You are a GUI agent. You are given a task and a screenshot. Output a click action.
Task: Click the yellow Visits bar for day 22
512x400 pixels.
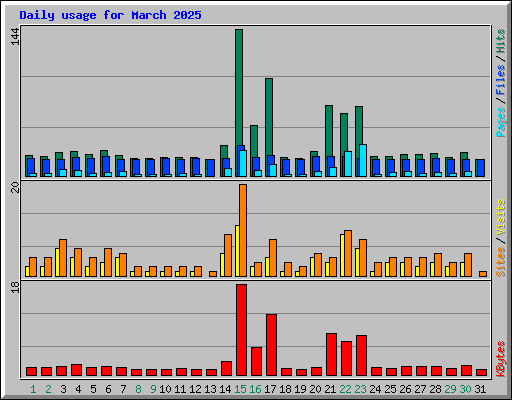(x=342, y=255)
